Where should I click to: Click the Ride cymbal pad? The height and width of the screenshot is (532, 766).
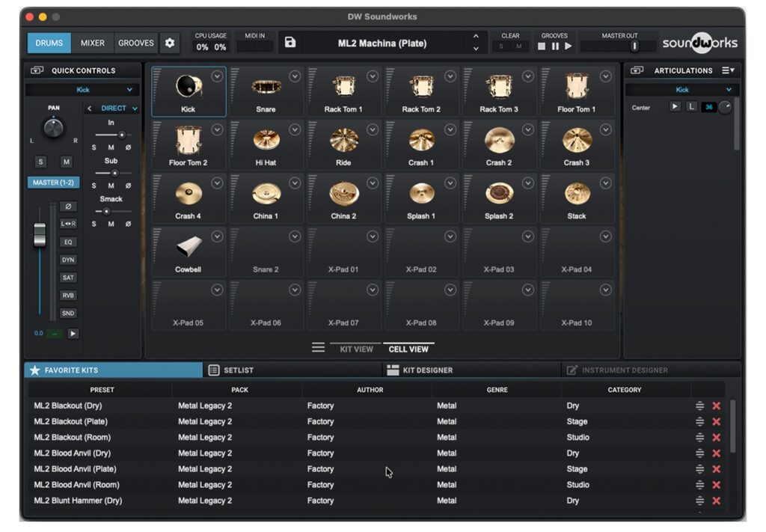[x=344, y=144]
